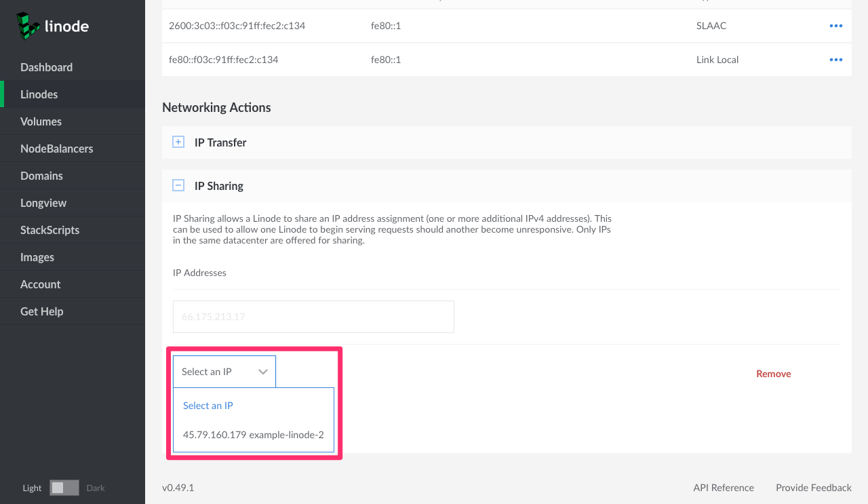This screenshot has height=504, width=868.
Task: Open more actions for the SLAAC address row
Action: coord(835,26)
